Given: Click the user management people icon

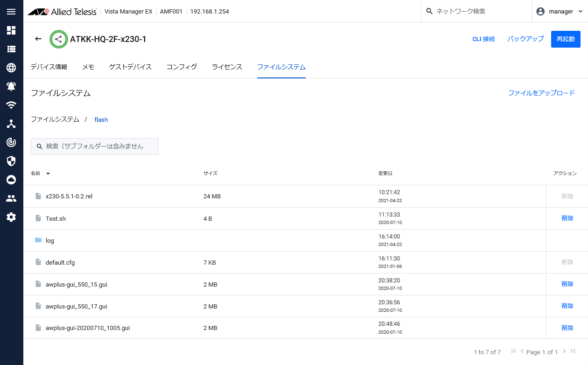Looking at the screenshot, I should click(11, 198).
